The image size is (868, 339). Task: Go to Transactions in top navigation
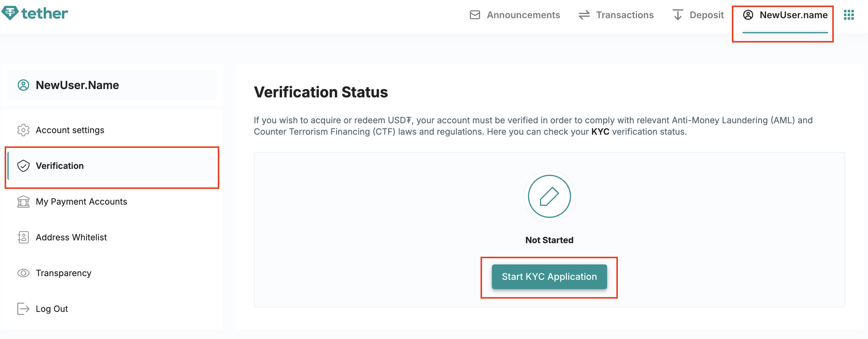pos(624,15)
